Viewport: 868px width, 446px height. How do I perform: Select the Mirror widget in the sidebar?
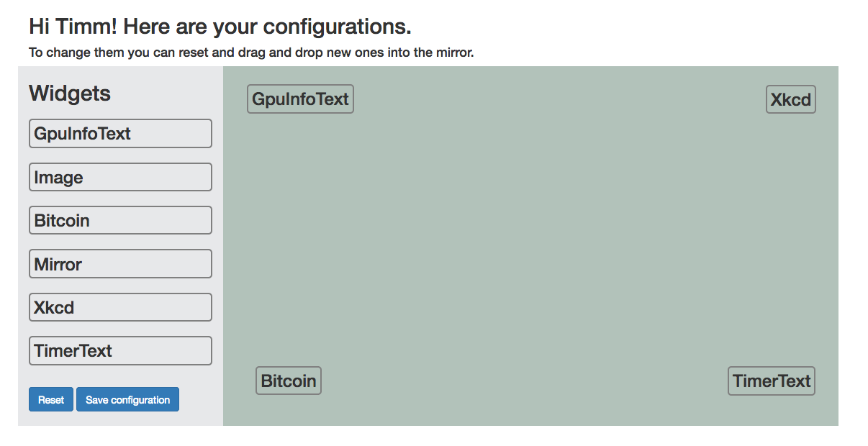(x=119, y=263)
